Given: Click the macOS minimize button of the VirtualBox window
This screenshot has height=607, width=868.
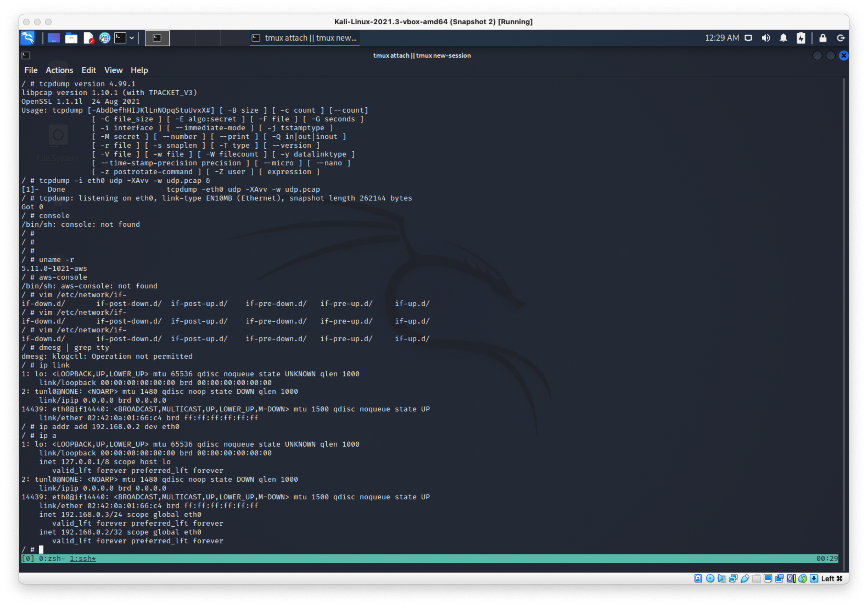Looking at the screenshot, I should [37, 22].
